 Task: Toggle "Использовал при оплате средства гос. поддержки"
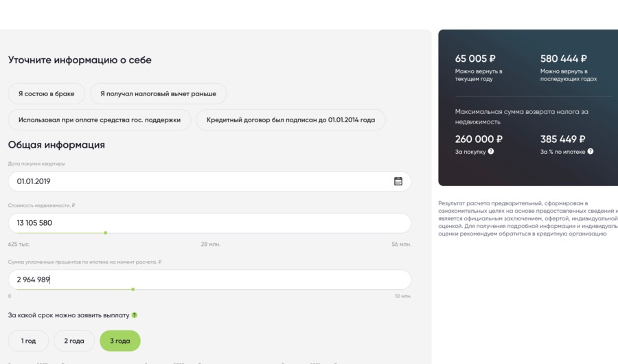(100, 120)
